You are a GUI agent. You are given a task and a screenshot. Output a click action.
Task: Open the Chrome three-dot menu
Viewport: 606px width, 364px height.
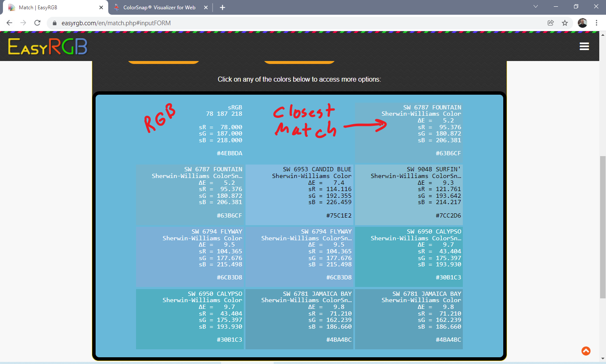coord(596,23)
